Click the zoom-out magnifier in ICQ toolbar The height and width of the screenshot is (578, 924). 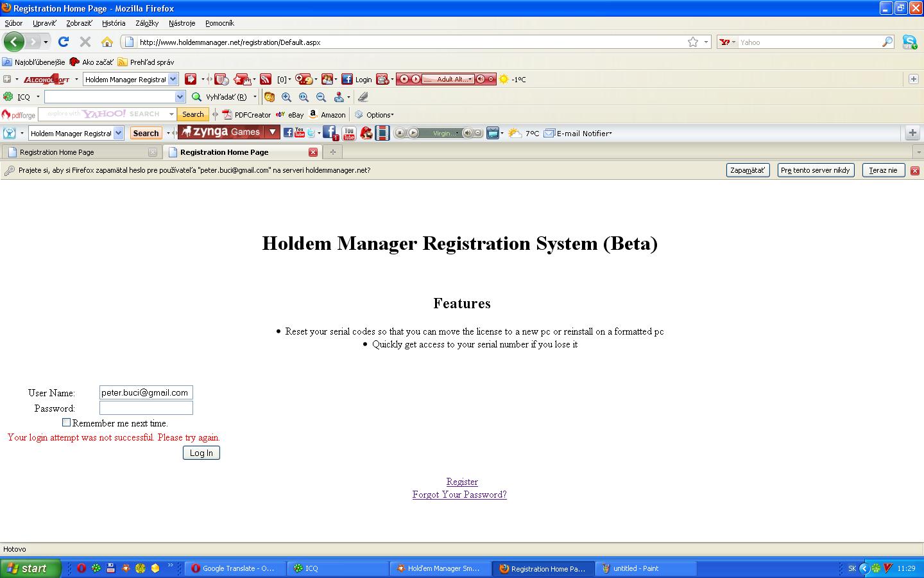pos(321,97)
